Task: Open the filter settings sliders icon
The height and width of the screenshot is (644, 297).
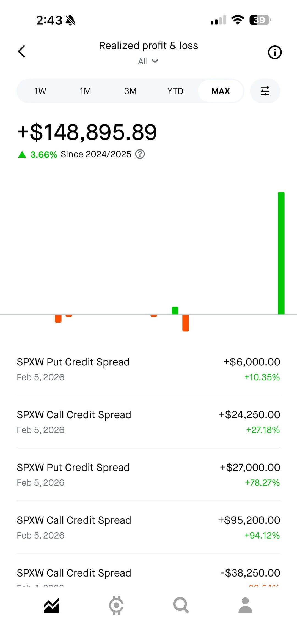Action: point(265,91)
